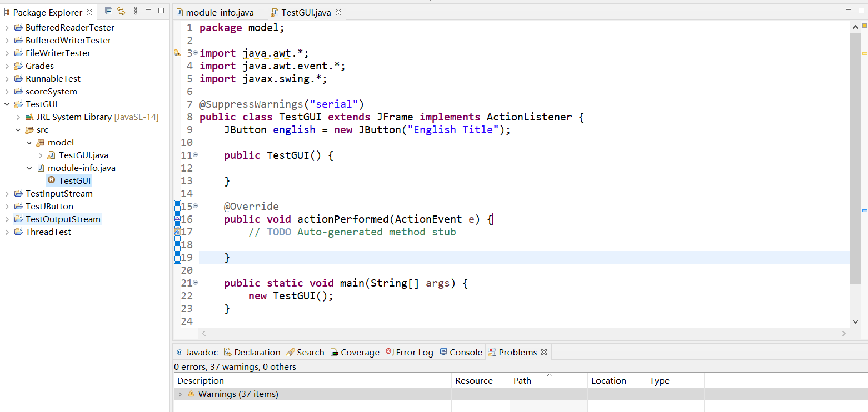The height and width of the screenshot is (412, 868).
Task: Expand the Warnings (37 items) group
Action: (x=181, y=394)
